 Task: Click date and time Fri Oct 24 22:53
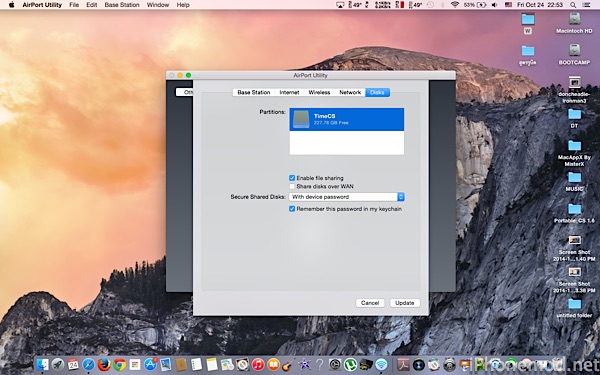tap(540, 5)
